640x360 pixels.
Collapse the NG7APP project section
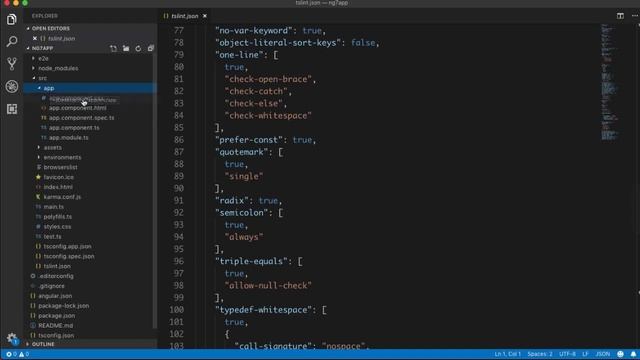tap(42, 48)
